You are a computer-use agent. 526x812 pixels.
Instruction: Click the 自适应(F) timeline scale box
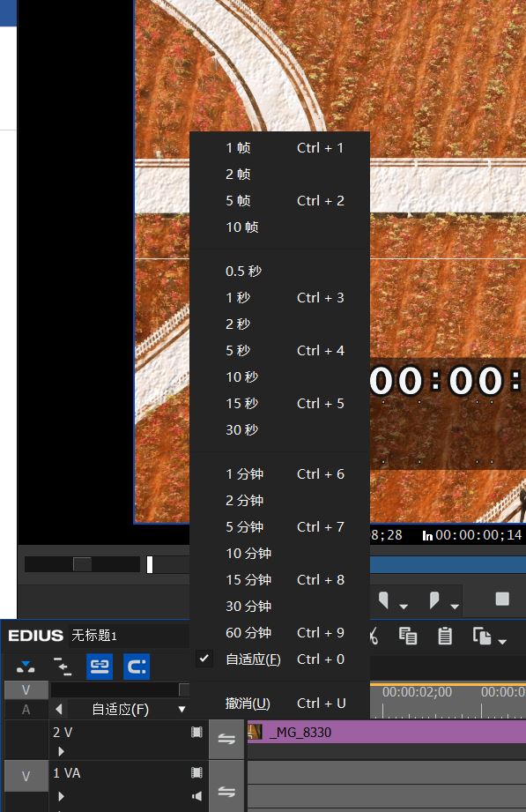coord(120,710)
